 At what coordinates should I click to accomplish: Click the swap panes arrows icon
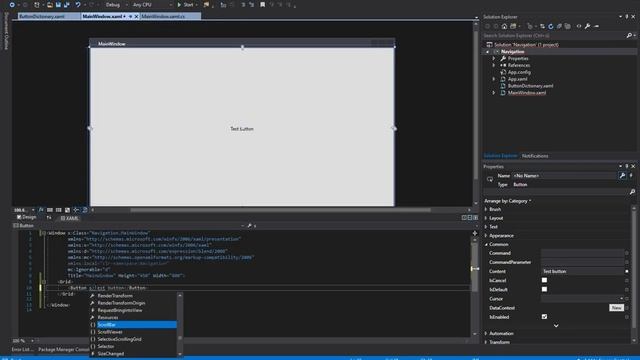pyautogui.click(x=49, y=218)
